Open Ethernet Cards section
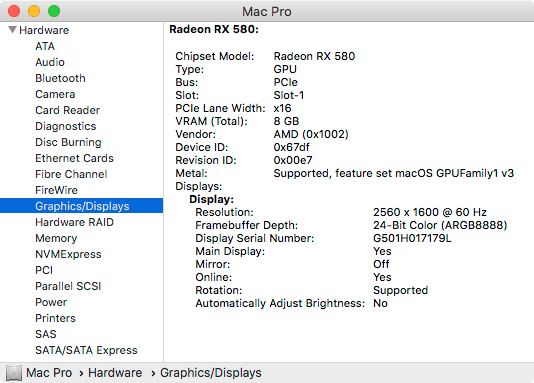 [x=74, y=158]
